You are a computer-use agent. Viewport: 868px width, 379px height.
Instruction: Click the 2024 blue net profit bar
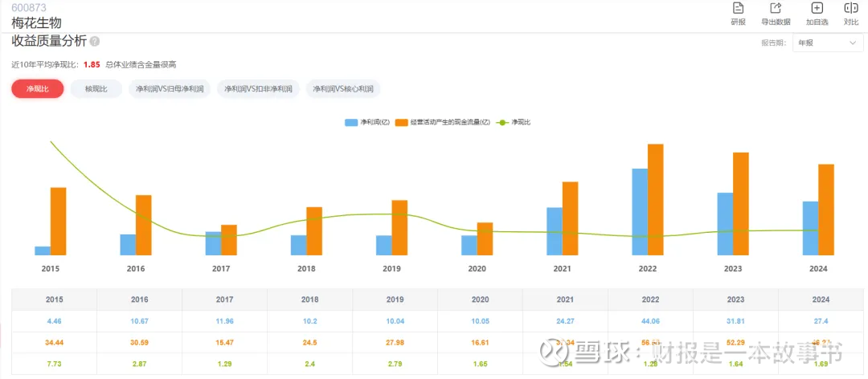pyautogui.click(x=810, y=228)
